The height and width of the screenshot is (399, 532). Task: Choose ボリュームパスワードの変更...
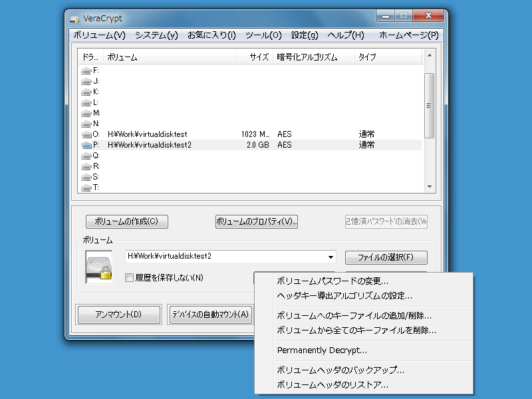pyautogui.click(x=364, y=281)
